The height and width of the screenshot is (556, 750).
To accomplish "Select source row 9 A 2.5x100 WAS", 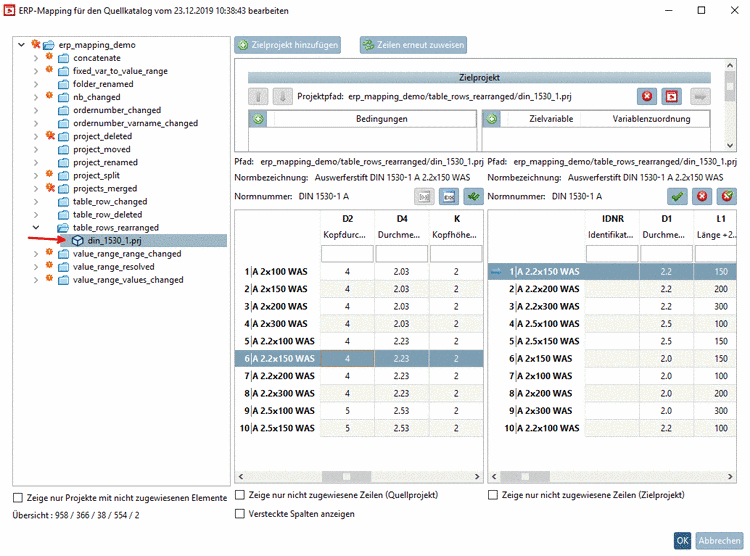I will point(359,411).
